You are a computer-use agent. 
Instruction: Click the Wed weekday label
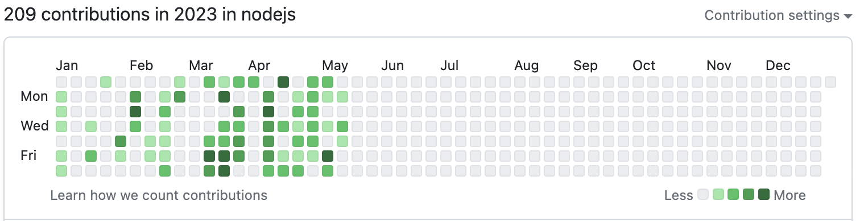coord(35,126)
